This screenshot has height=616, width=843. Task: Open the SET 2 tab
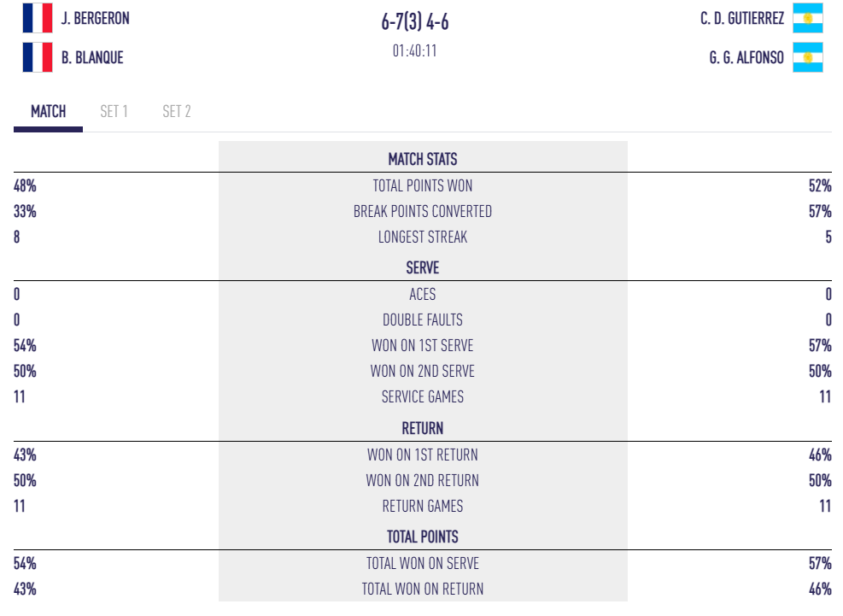click(x=177, y=112)
